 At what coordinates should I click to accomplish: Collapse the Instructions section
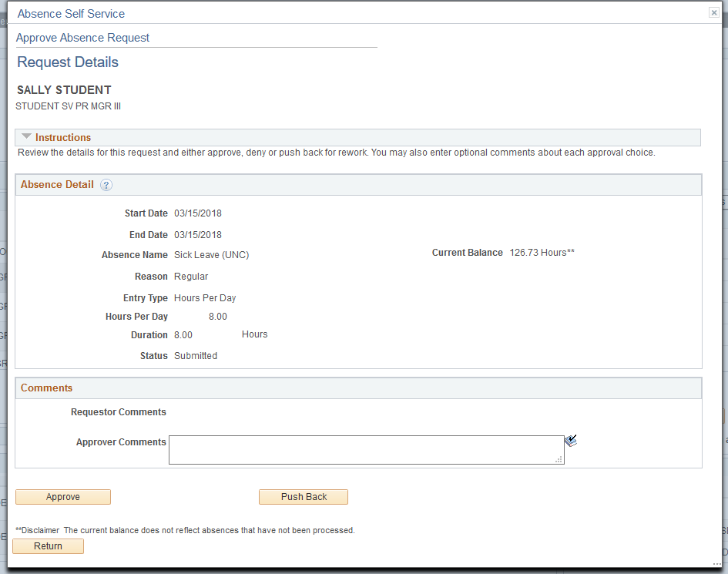27,136
